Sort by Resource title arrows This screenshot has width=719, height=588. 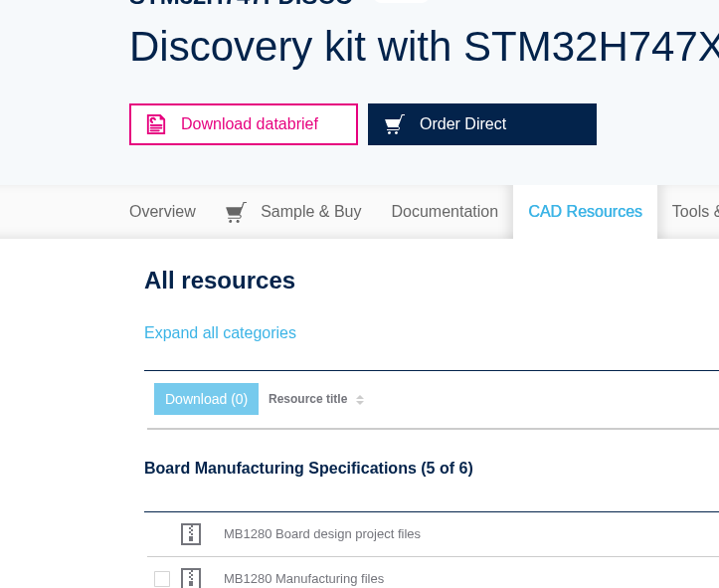[x=360, y=400]
